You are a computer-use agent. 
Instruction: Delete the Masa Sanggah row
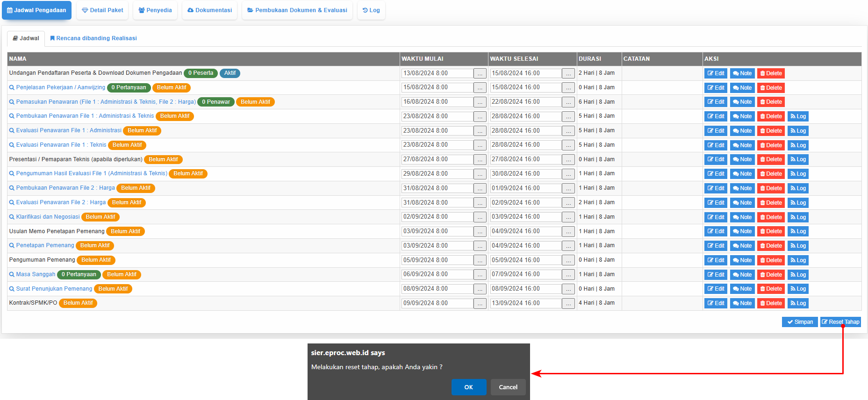click(770, 275)
